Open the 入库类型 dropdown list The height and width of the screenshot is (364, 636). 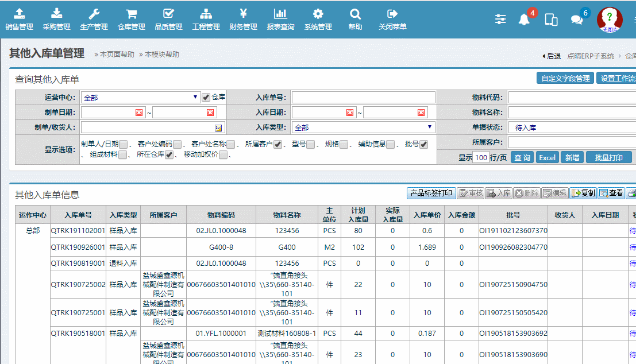point(429,127)
